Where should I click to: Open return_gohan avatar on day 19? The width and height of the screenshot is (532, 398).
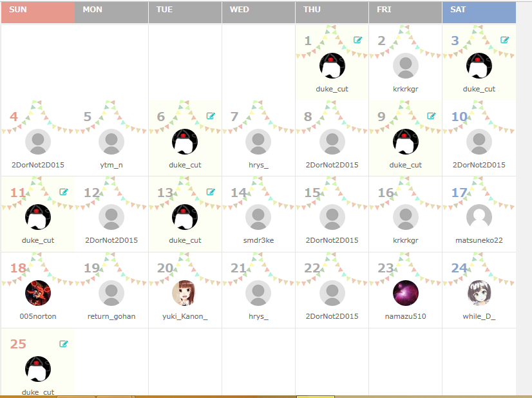tap(111, 293)
